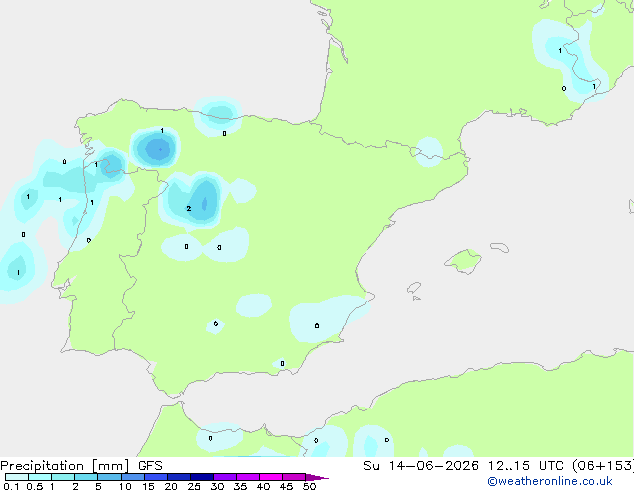This screenshot has width=634, height=490.
Task: Click the 'GFS' model label
Action: [150, 466]
